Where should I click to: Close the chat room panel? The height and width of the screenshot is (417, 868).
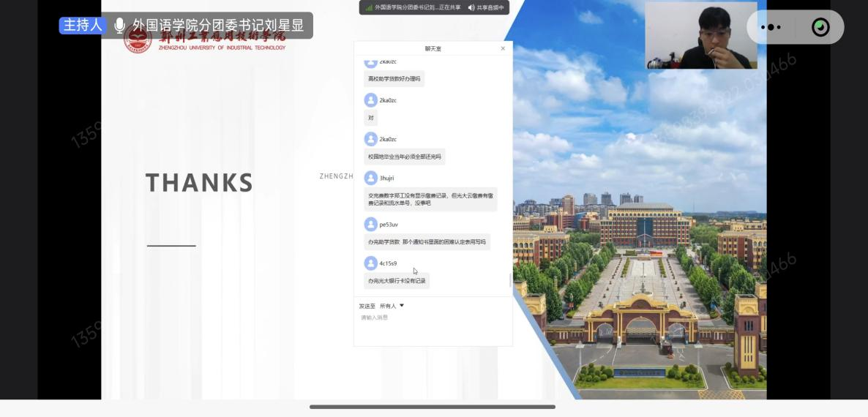click(x=503, y=48)
